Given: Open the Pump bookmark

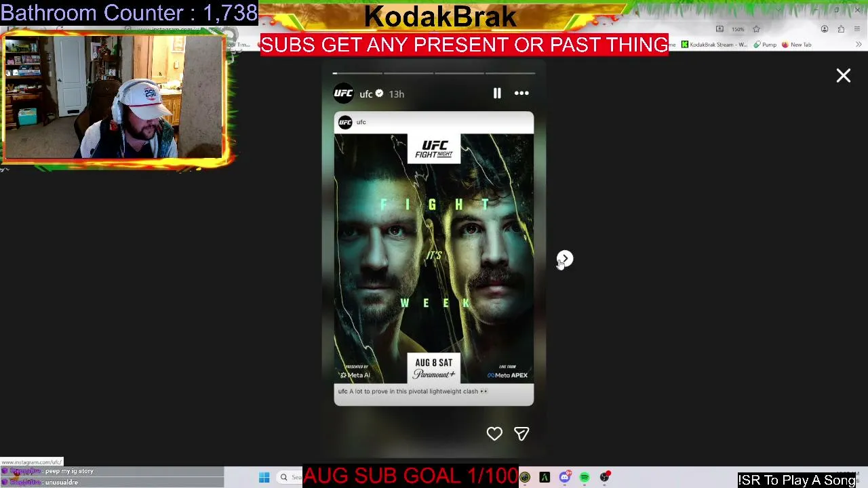Looking at the screenshot, I should click(765, 45).
